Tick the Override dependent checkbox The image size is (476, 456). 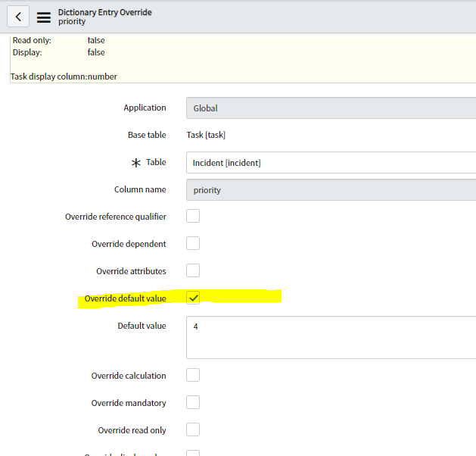point(193,244)
